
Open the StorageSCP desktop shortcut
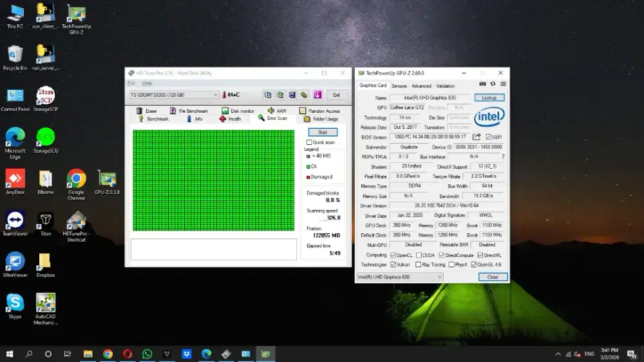(x=46, y=99)
